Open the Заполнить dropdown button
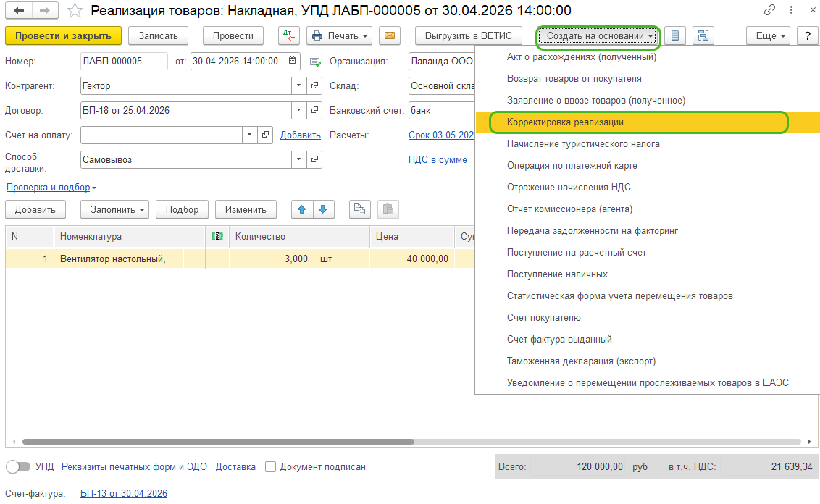820x504 pixels. [114, 210]
